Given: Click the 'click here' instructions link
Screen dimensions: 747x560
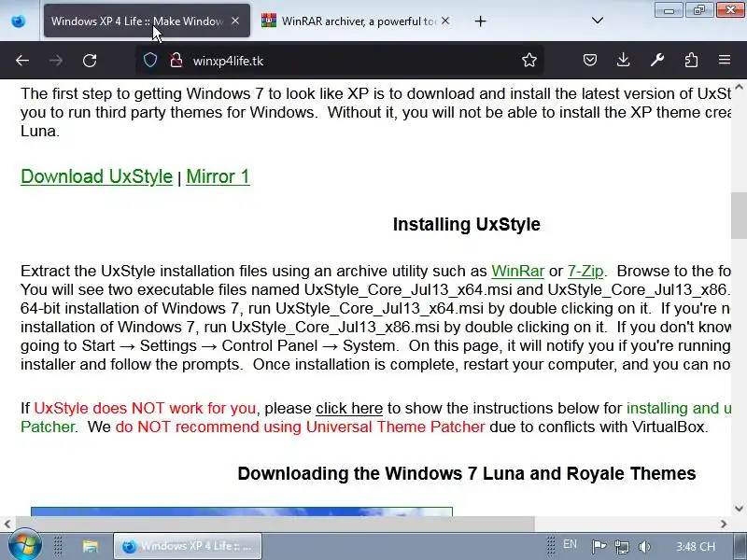Looking at the screenshot, I should [x=349, y=408].
